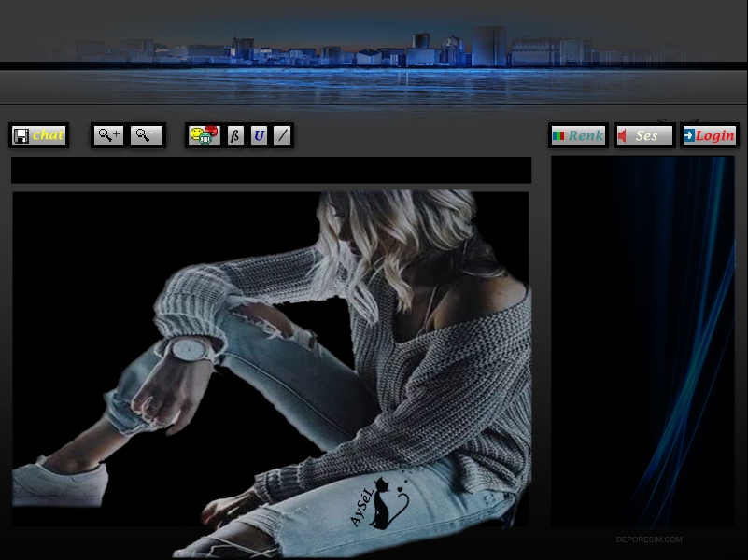Viewport: 748px width, 560px height.
Task: Click the yellow chat label
Action: 49,135
